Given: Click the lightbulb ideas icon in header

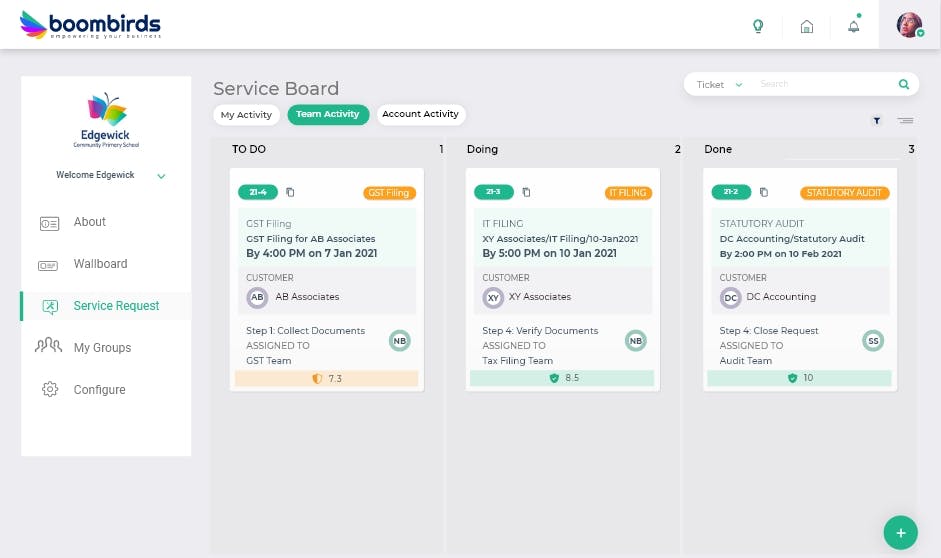Looking at the screenshot, I should click(x=758, y=26).
